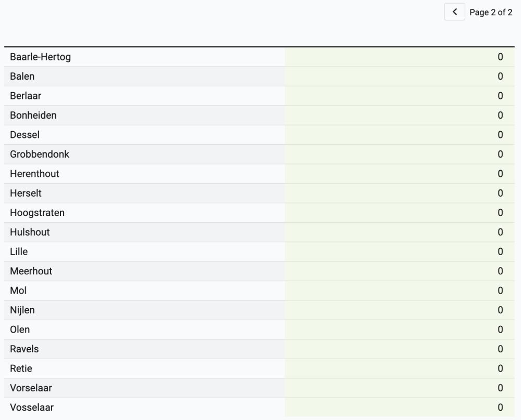
Task: Click the Grobbendonk entry
Action: point(39,155)
